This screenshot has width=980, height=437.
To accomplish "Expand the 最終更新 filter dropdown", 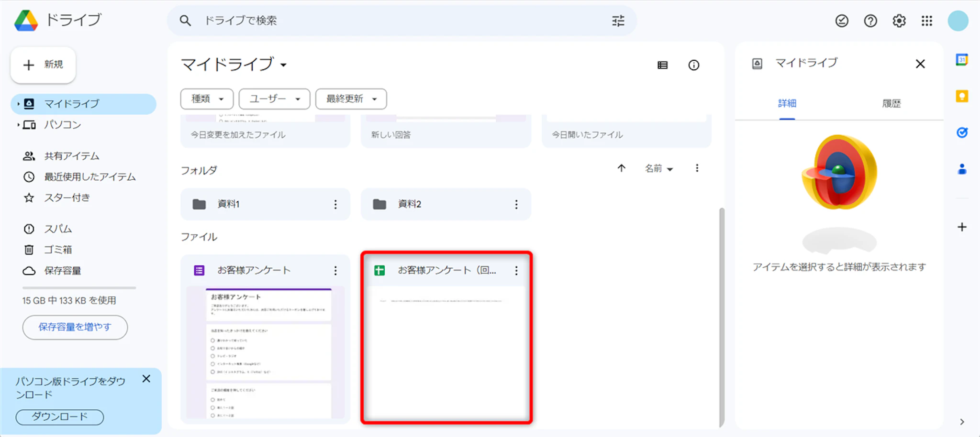I will 351,99.
